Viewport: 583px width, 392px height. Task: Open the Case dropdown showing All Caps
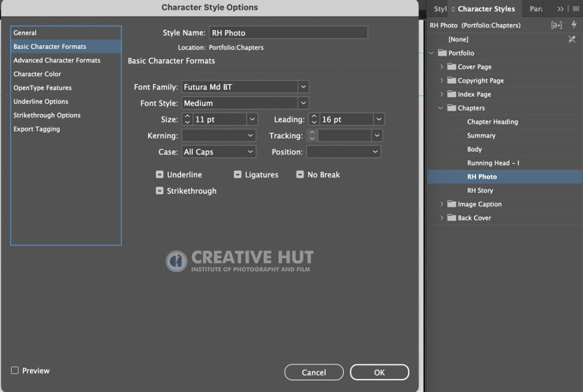tap(219, 151)
